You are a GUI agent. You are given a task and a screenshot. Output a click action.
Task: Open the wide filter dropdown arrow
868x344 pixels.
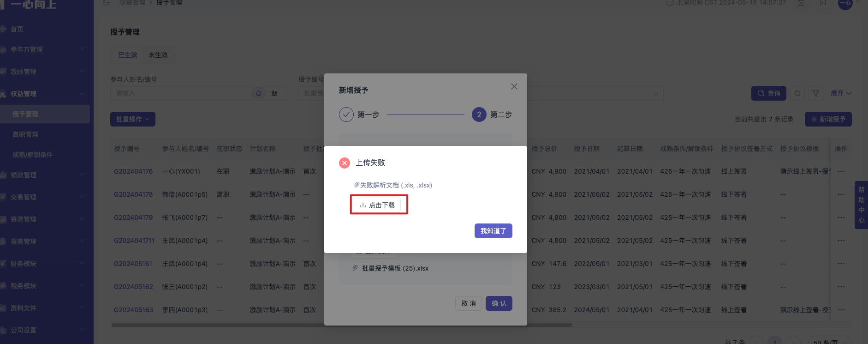tap(656, 94)
